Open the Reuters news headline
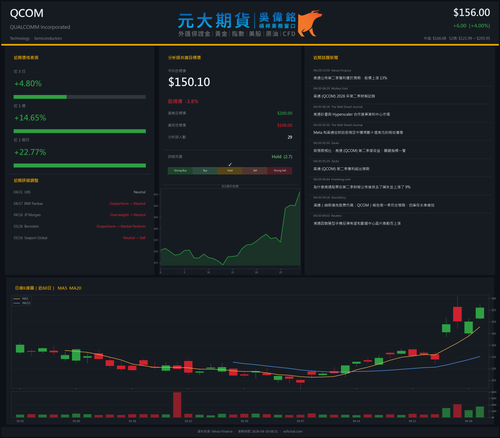Viewport: 500px width, 438px height. pyautogui.click(x=357, y=223)
